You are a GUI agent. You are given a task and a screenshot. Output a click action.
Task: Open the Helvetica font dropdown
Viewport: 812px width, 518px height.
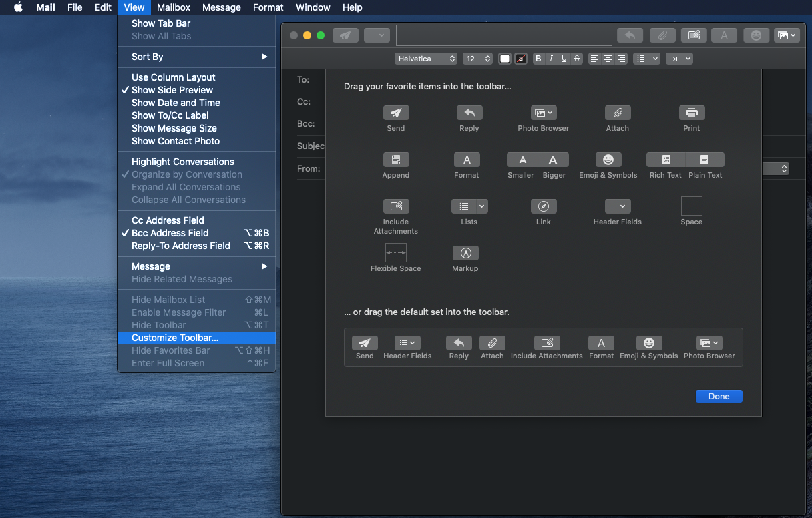click(426, 59)
